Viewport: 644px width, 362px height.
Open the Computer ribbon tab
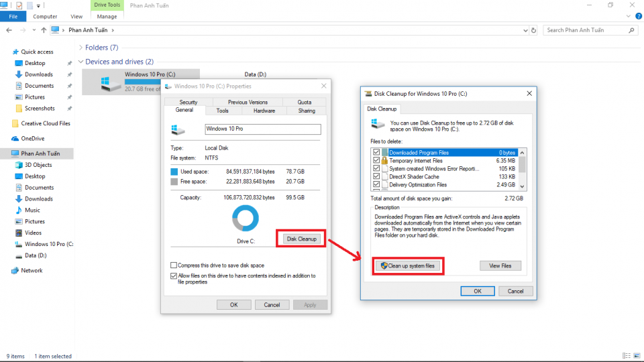(x=45, y=16)
